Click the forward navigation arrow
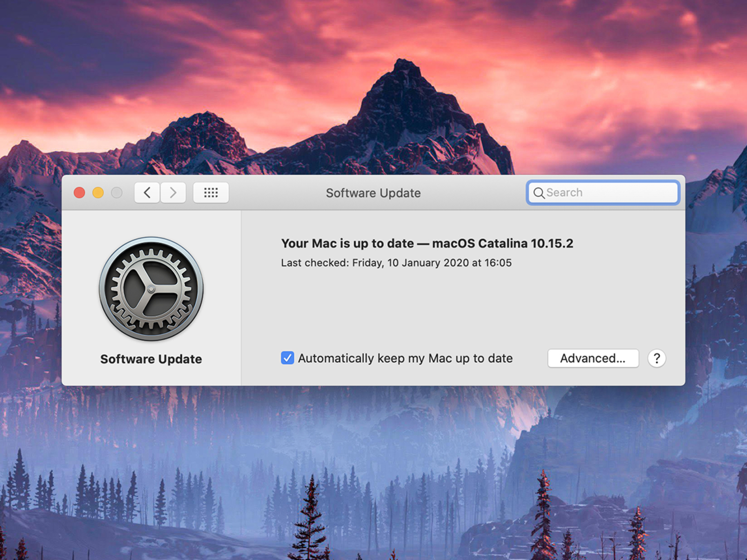This screenshot has height=560, width=747. point(173,193)
